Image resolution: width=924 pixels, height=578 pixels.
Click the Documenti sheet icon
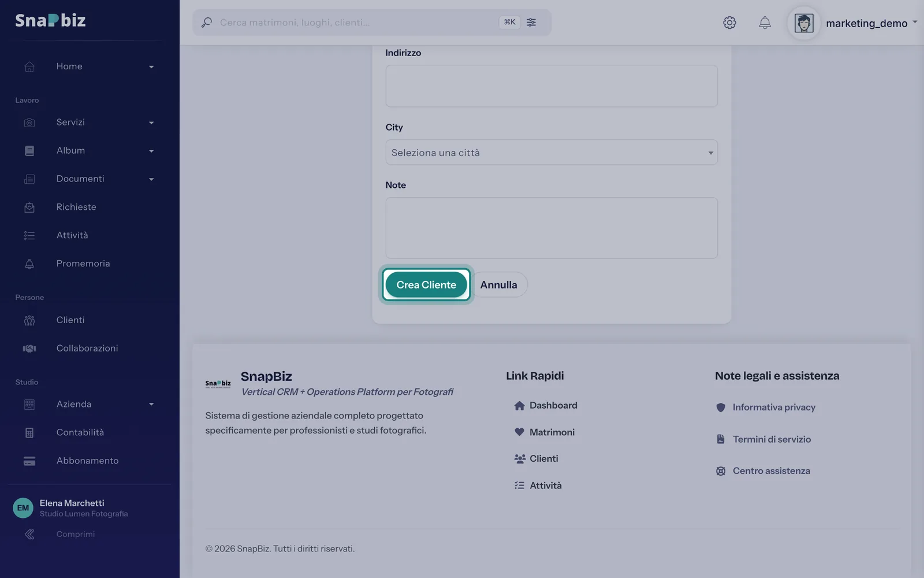[x=29, y=179]
